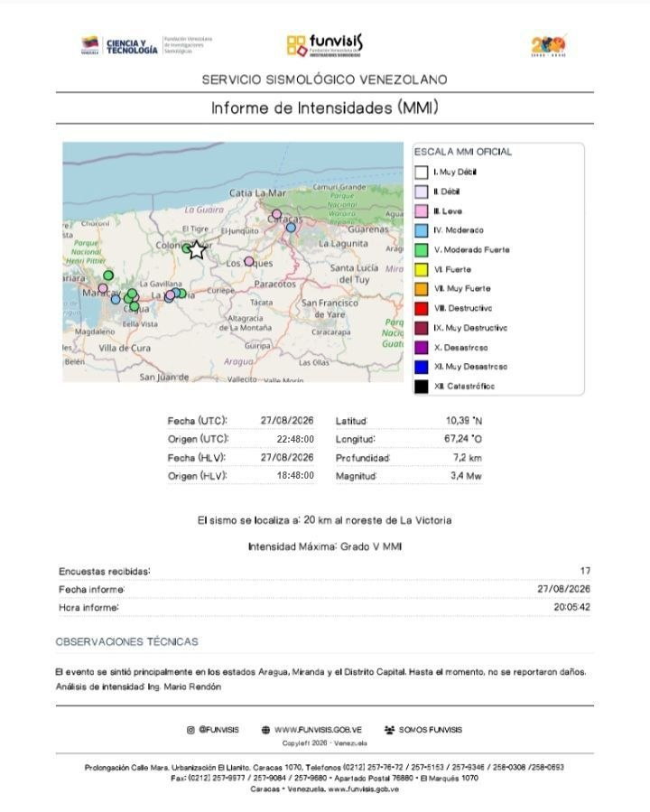Click the Origen (UTC) time 22:48:00
This screenshot has height=812, width=650.
tap(295, 439)
